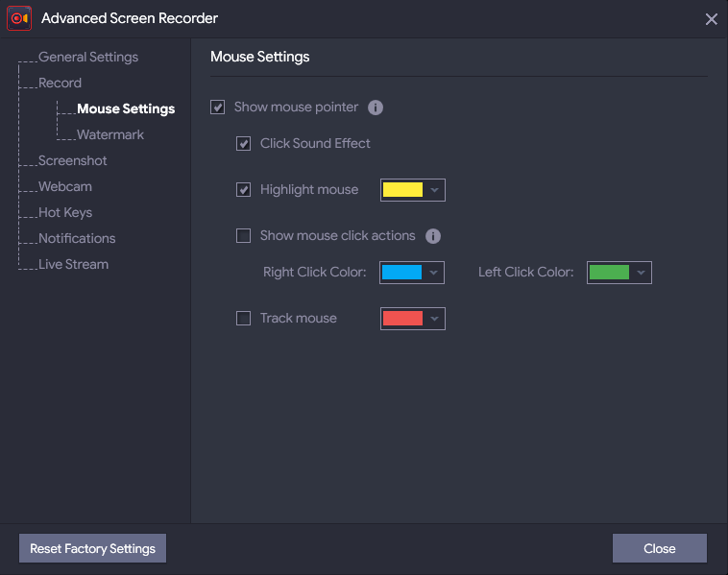Screen dimensions: 728x575
Task: Click the Highlight mouse label
Action: coord(309,190)
